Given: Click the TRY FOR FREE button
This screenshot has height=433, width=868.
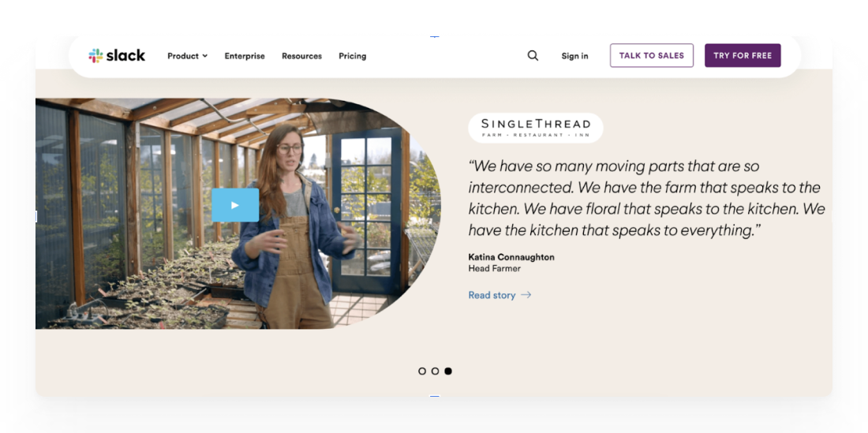Looking at the screenshot, I should pos(743,55).
